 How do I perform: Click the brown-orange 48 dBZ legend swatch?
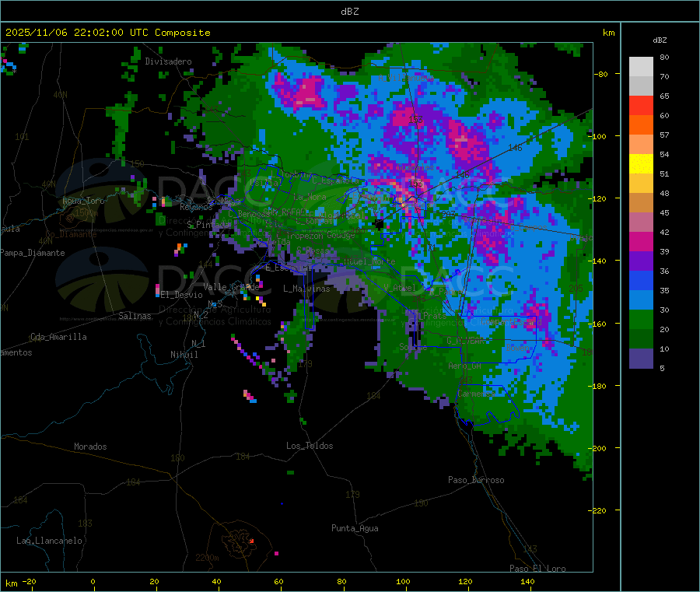point(641,203)
